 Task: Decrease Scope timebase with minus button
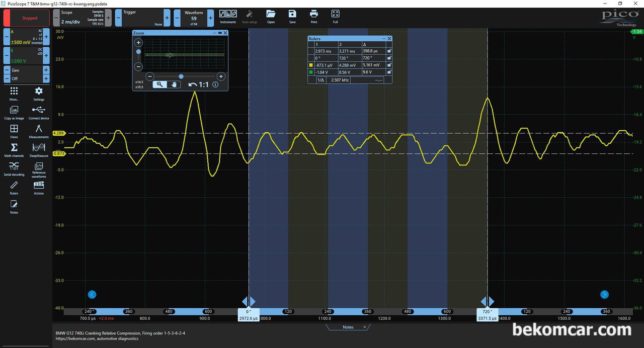pyautogui.click(x=56, y=18)
